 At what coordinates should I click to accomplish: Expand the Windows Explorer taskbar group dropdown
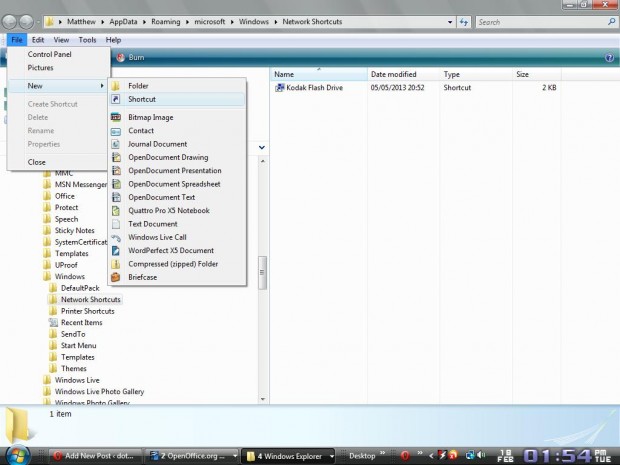(x=331, y=456)
